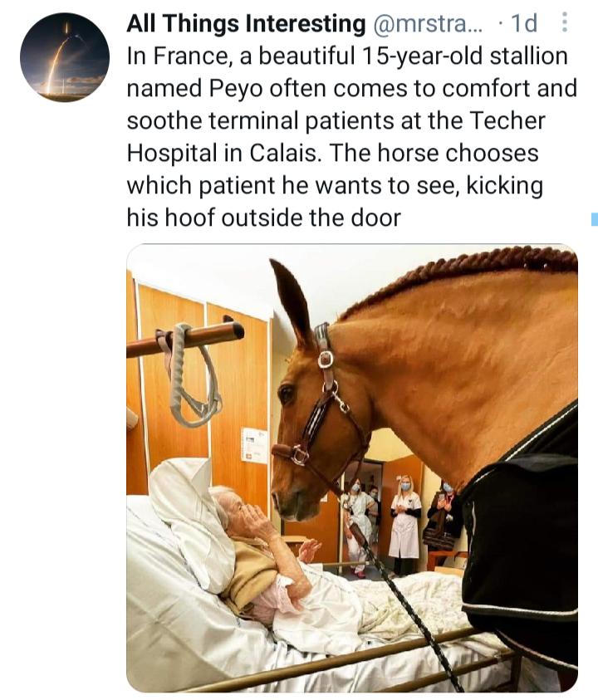The width and height of the screenshot is (598, 700).
Task: Tap the rocket launch profile avatar
Action: (x=65, y=57)
